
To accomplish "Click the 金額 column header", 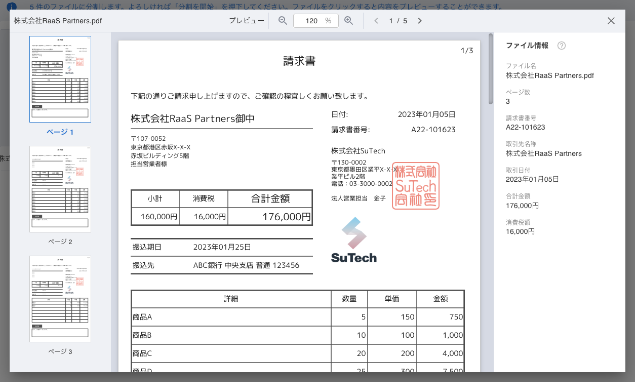I will (440, 299).
